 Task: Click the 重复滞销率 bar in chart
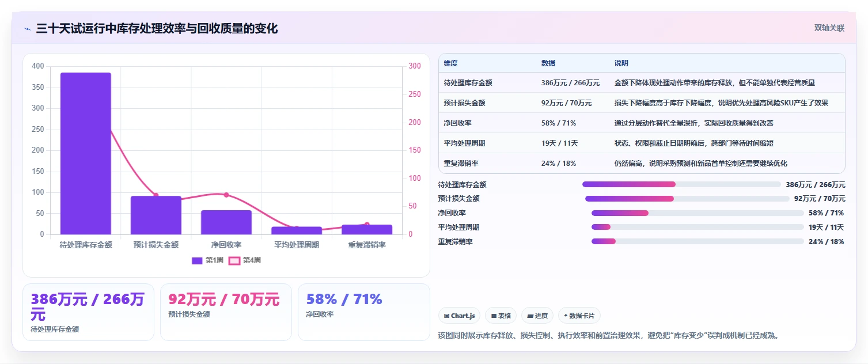point(367,229)
